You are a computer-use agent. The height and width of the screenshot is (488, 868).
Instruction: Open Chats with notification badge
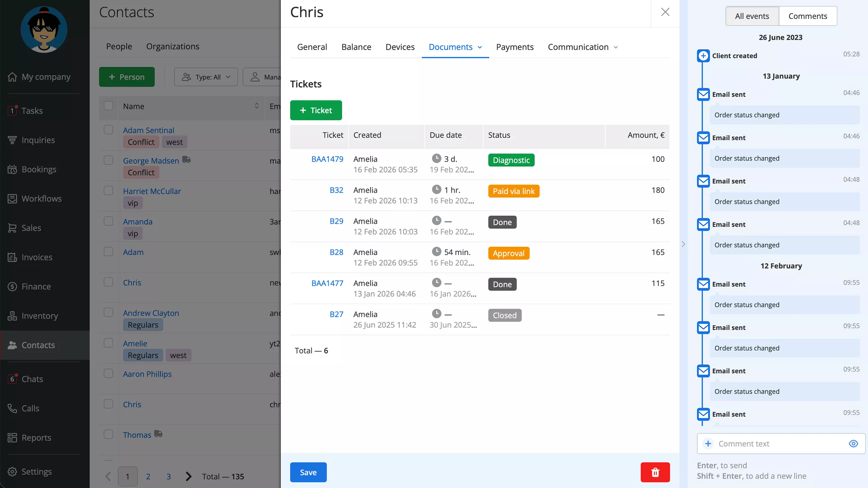coord(32,379)
